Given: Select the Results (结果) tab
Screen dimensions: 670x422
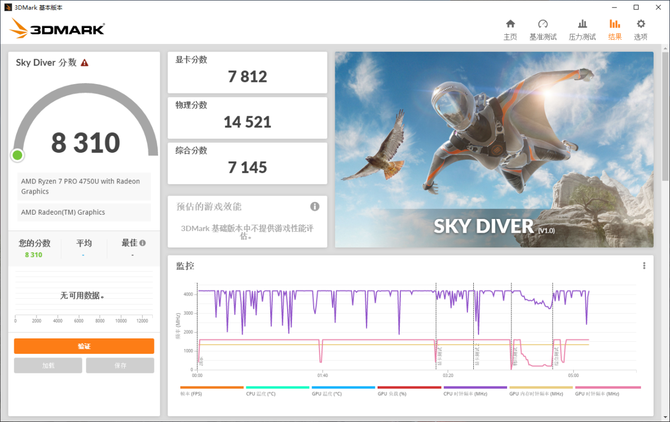Looking at the screenshot, I should 614,30.
